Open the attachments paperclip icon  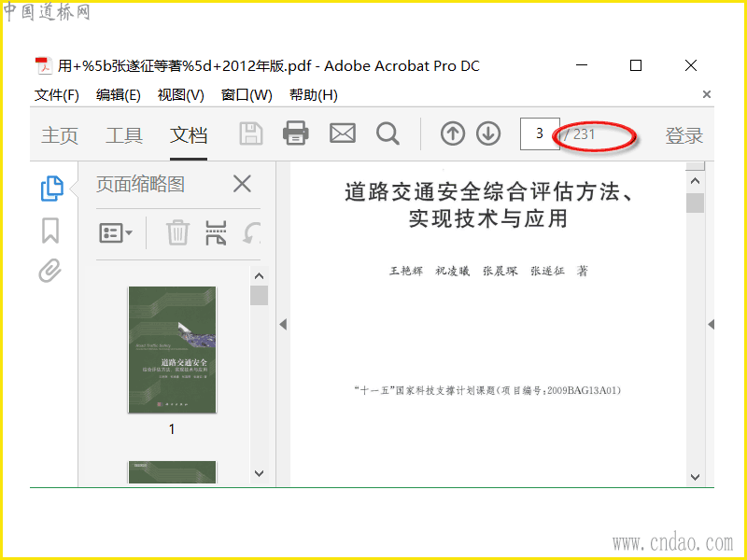tap(50, 271)
